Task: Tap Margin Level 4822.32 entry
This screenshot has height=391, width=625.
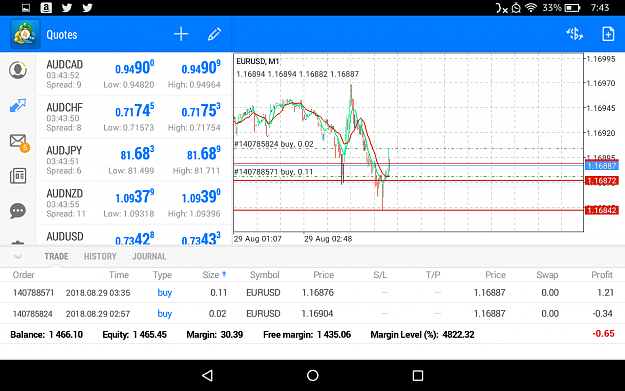Action: click(x=423, y=334)
